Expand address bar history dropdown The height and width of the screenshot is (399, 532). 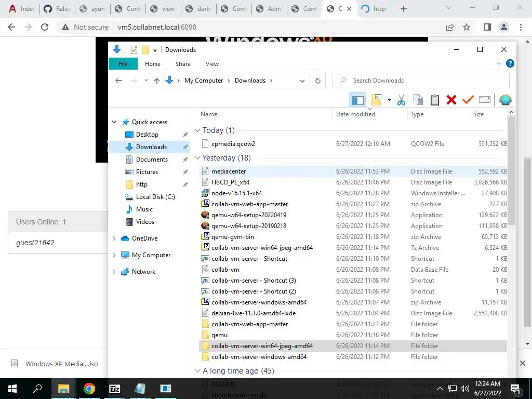(x=302, y=81)
